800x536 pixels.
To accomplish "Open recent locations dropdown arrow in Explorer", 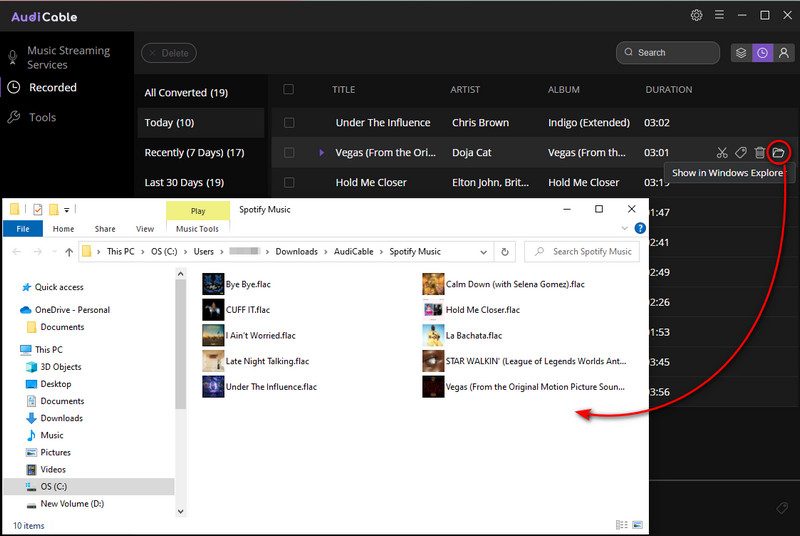I will pyautogui.click(x=54, y=252).
